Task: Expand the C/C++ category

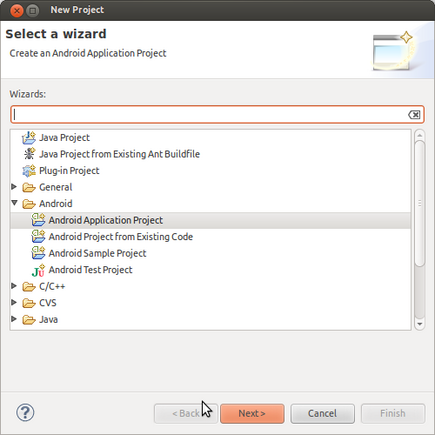Action: (14, 286)
